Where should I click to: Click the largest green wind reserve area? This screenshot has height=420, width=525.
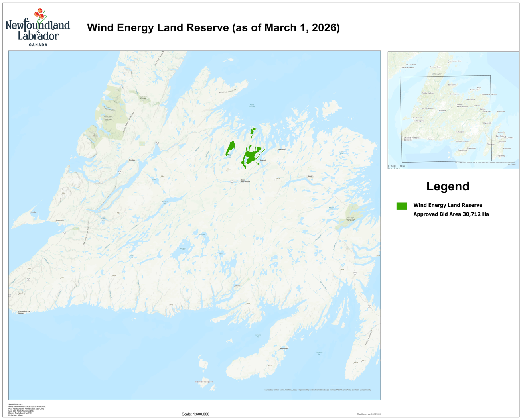click(251, 156)
